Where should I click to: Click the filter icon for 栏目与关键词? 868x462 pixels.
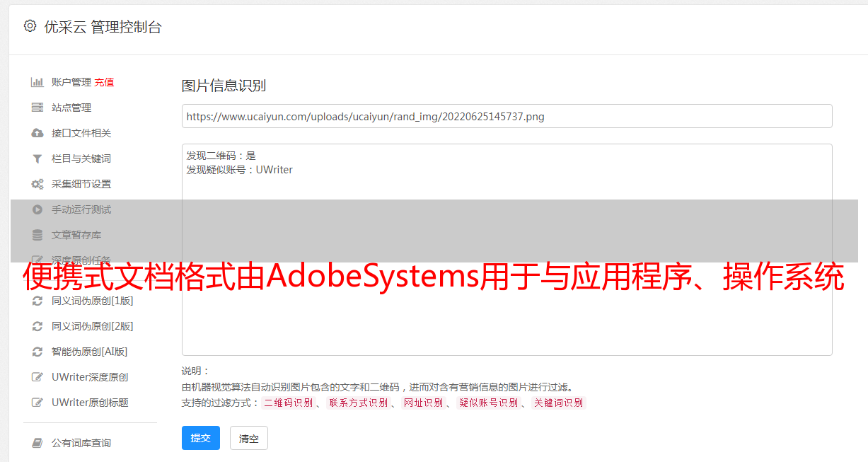tap(37, 158)
